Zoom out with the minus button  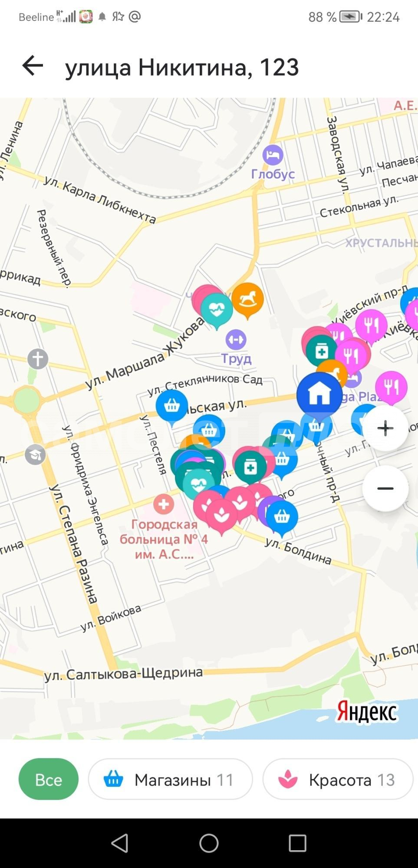(385, 489)
